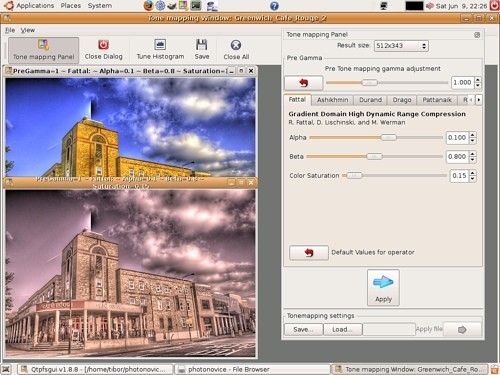Click the settings file name field
Viewport: 500px width, 375px height.
coord(389,329)
